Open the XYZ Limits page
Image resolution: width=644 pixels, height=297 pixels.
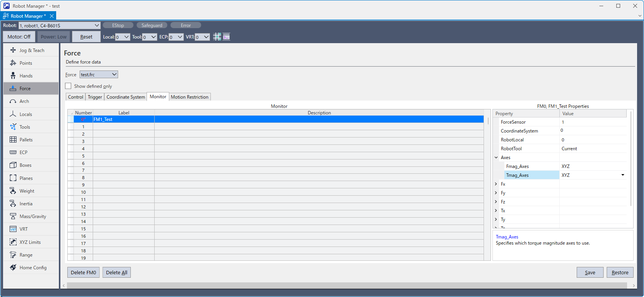pyautogui.click(x=30, y=242)
